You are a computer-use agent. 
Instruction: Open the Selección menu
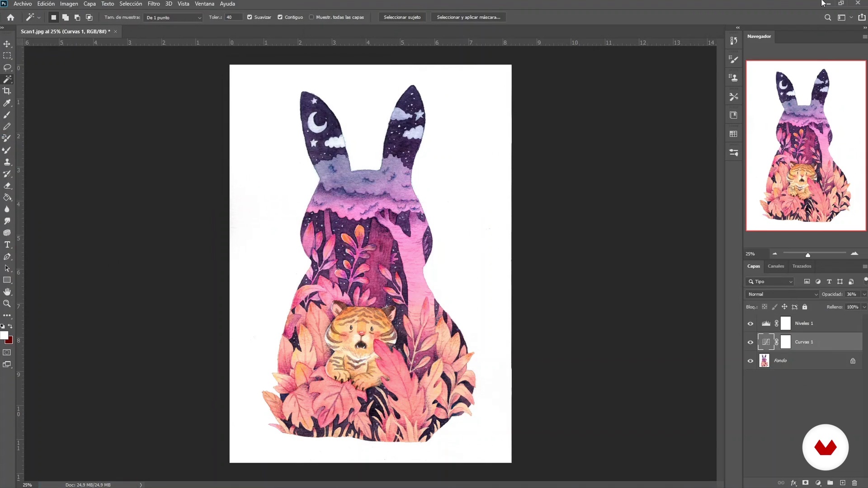pos(130,4)
